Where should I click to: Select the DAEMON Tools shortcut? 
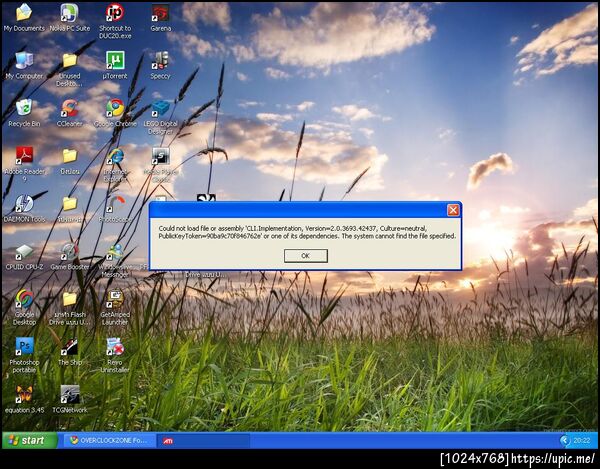[24, 208]
